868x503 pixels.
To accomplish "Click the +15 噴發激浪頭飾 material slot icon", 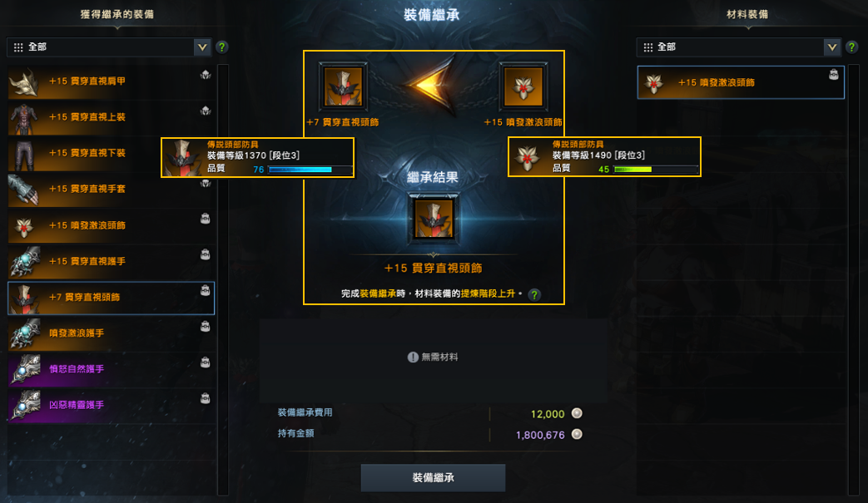I will click(x=523, y=86).
